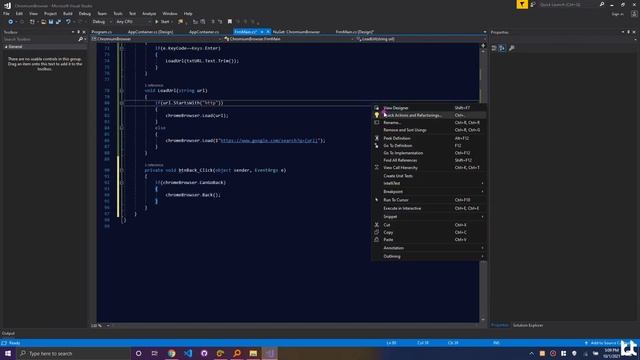The height and width of the screenshot is (360, 640).
Task: Toggle the bookmark toolbar icon
Action: [x=230, y=22]
